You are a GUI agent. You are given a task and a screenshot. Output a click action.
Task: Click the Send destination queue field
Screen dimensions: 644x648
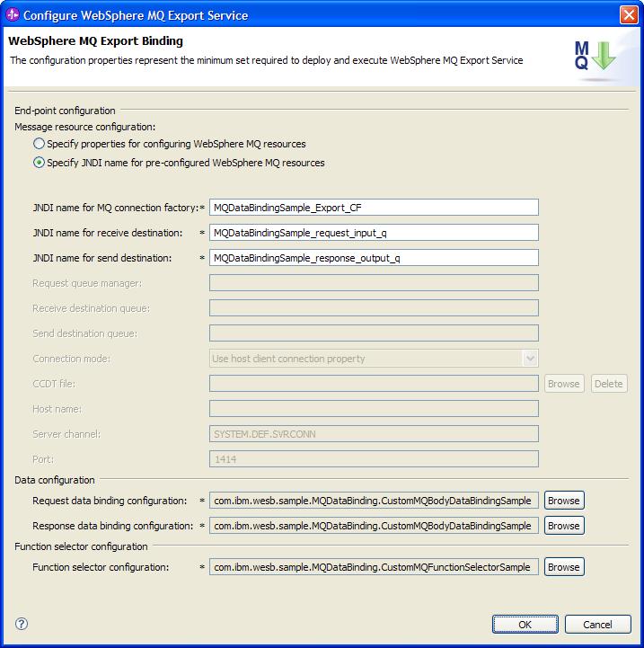pos(374,333)
